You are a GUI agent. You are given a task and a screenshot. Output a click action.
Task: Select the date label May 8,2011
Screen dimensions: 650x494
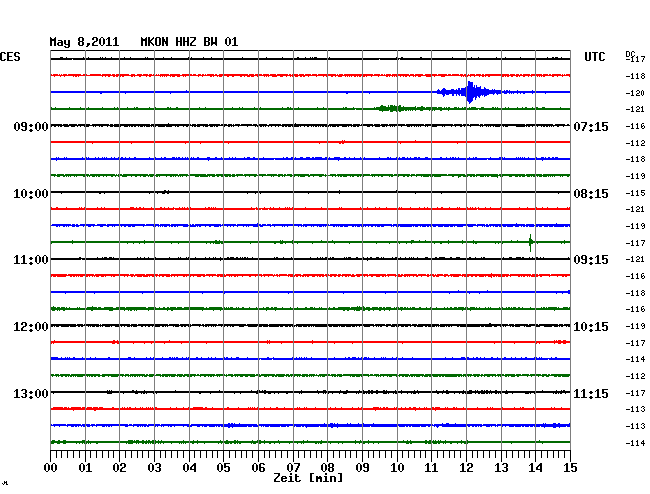pyautogui.click(x=84, y=42)
